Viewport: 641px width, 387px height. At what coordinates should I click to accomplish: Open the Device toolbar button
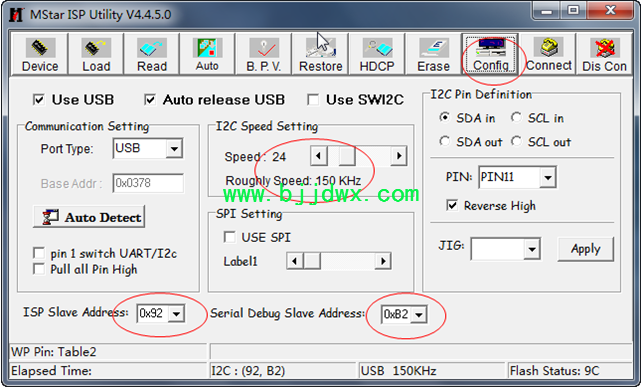(40, 54)
